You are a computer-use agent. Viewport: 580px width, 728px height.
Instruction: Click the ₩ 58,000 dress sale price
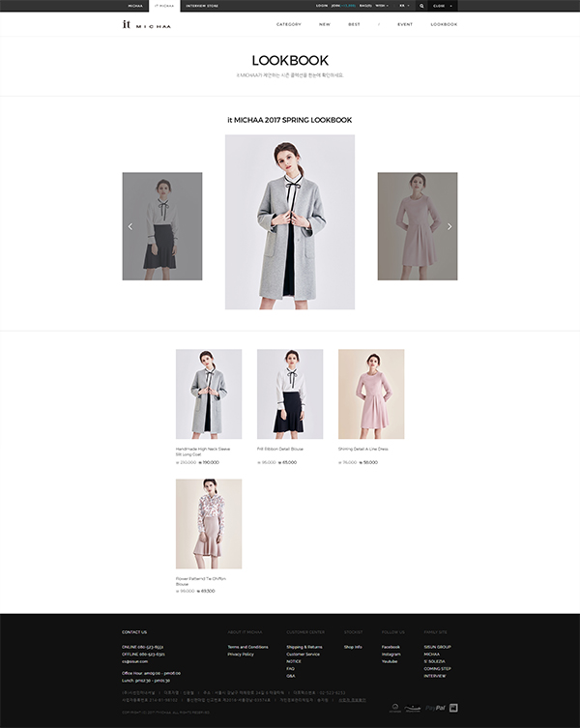tap(368, 462)
